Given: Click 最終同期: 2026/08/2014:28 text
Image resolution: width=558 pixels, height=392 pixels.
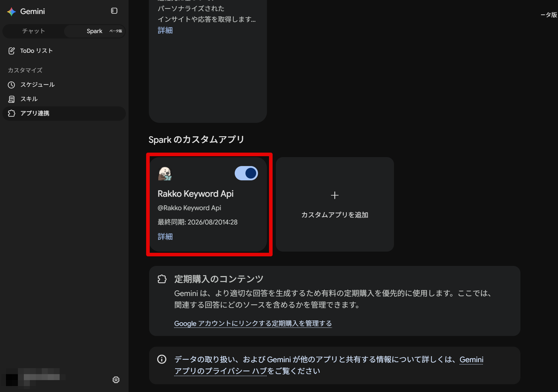Looking at the screenshot, I should click(197, 222).
